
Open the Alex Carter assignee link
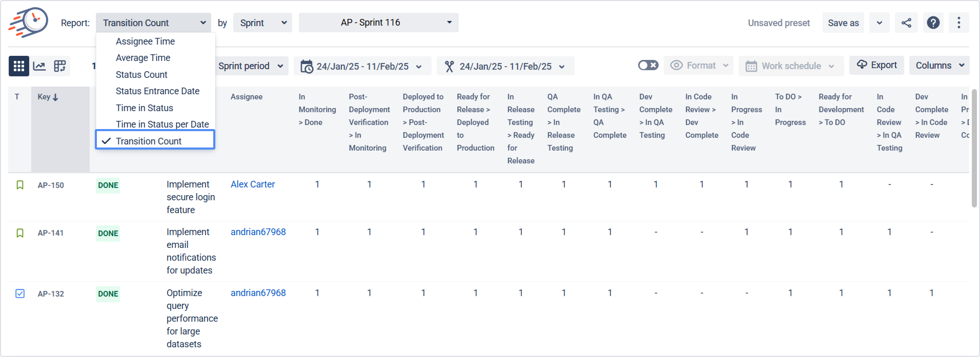click(x=253, y=184)
